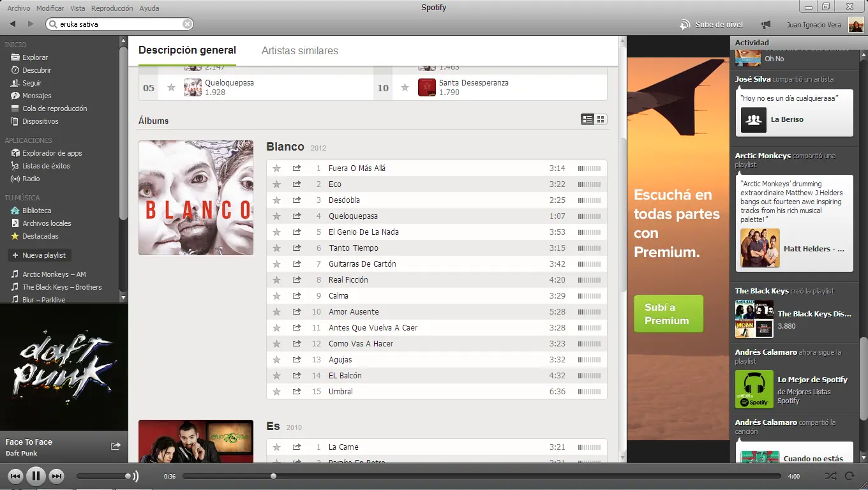Viewport: 868px width, 490px height.
Task: Select the Descripción general tab
Action: (187, 50)
